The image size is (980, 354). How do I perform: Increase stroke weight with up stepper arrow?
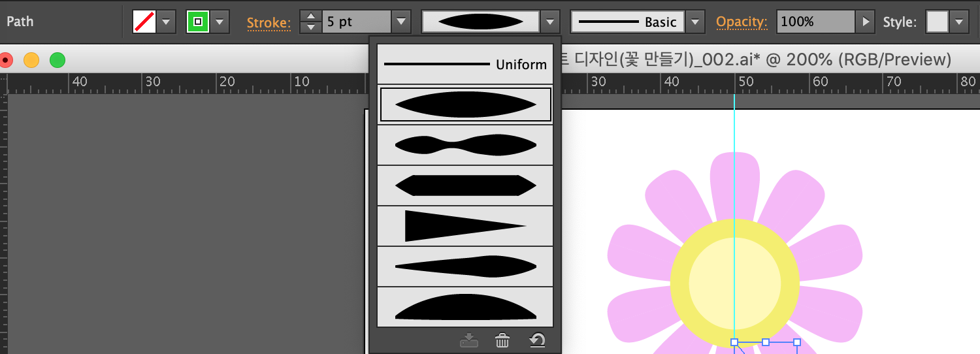pos(311,16)
